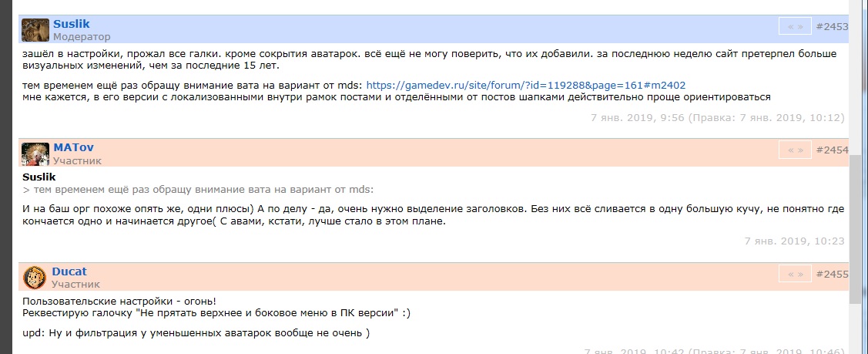
Task: Click the quoted text in MATov's post
Action: tap(202, 190)
